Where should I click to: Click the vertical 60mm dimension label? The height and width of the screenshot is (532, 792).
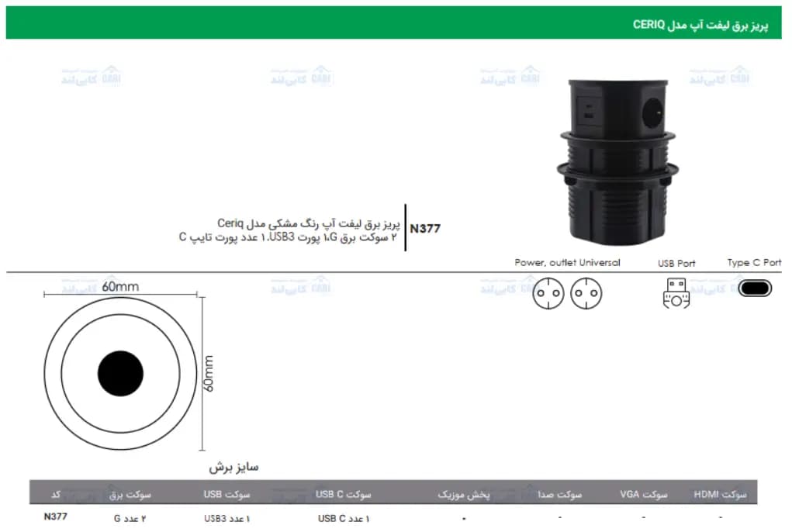208,374
